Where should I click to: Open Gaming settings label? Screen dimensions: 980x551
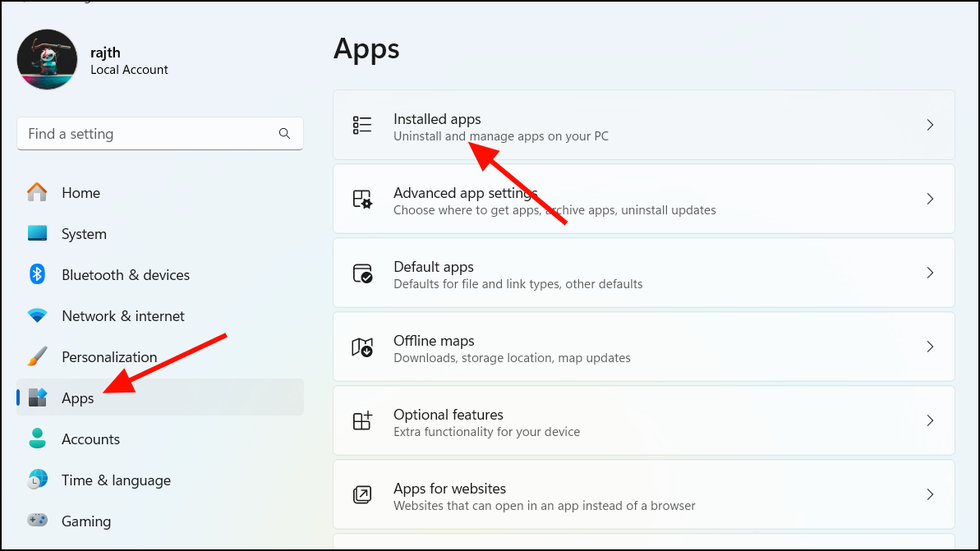click(x=85, y=521)
